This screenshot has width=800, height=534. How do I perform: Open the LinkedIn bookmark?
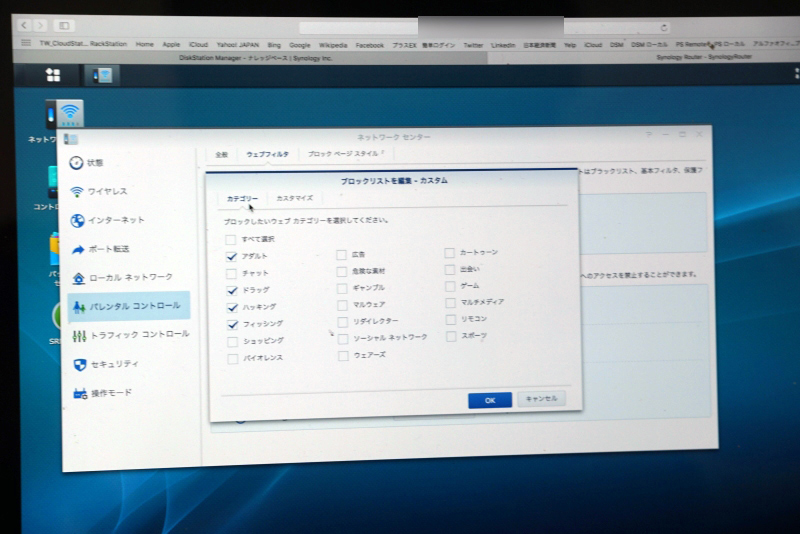point(503,45)
